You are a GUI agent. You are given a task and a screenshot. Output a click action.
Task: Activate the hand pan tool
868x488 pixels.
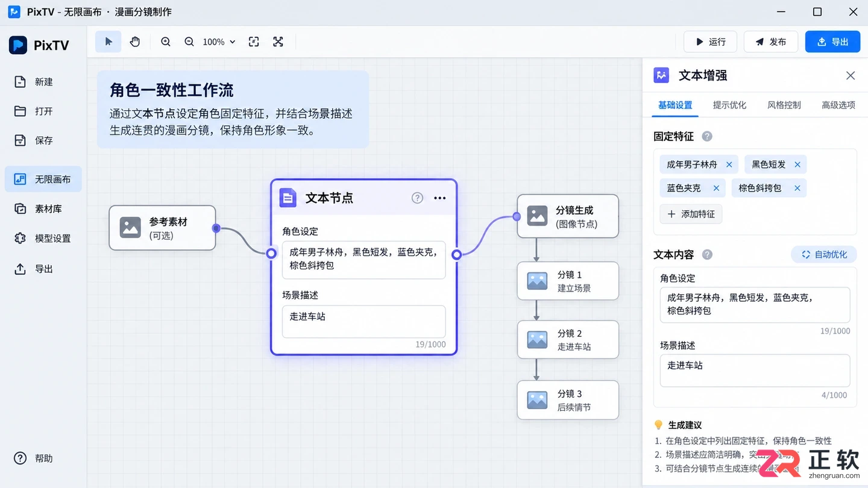[x=135, y=42]
